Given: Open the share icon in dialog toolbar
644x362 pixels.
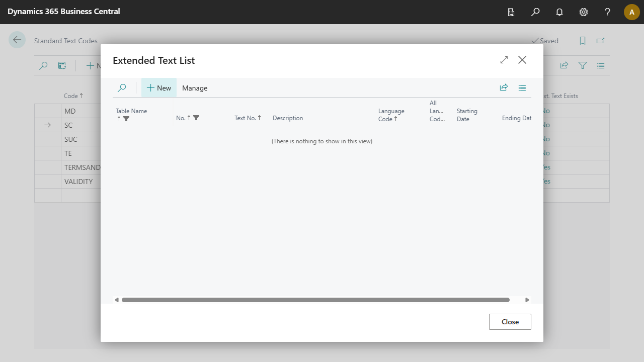Looking at the screenshot, I should point(504,88).
